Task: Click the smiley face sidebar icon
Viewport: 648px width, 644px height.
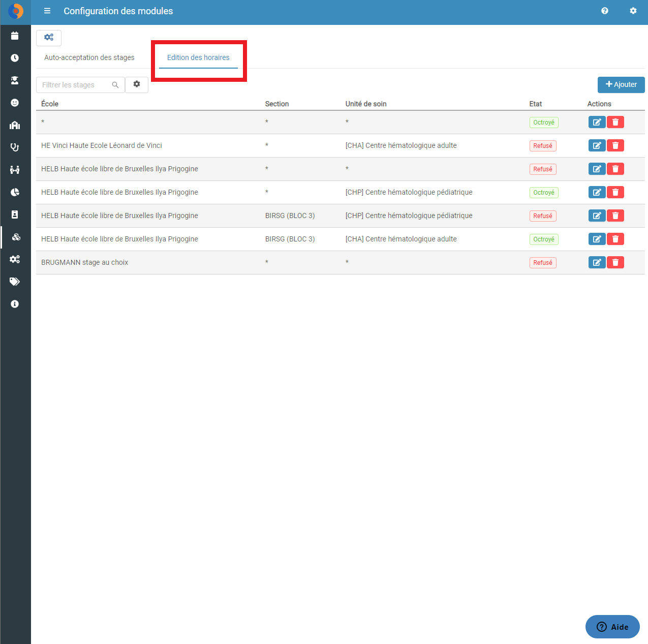Action: [15, 103]
